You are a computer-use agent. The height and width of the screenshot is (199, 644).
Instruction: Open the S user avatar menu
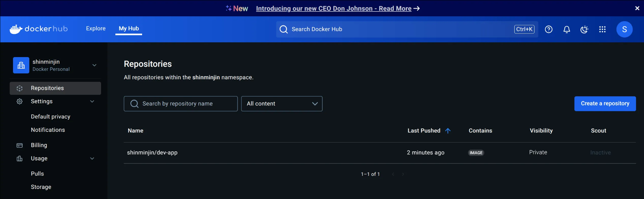tap(624, 29)
